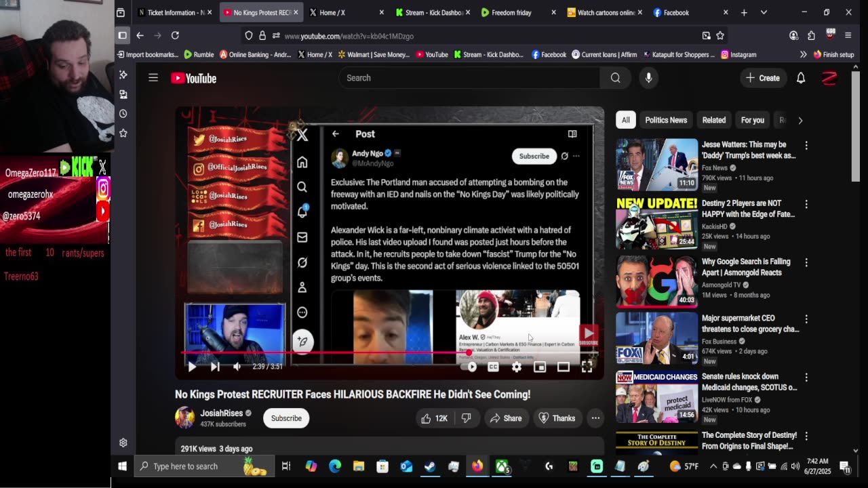Enter full screen video mode
Viewport: 868px width, 488px height.
(x=587, y=367)
